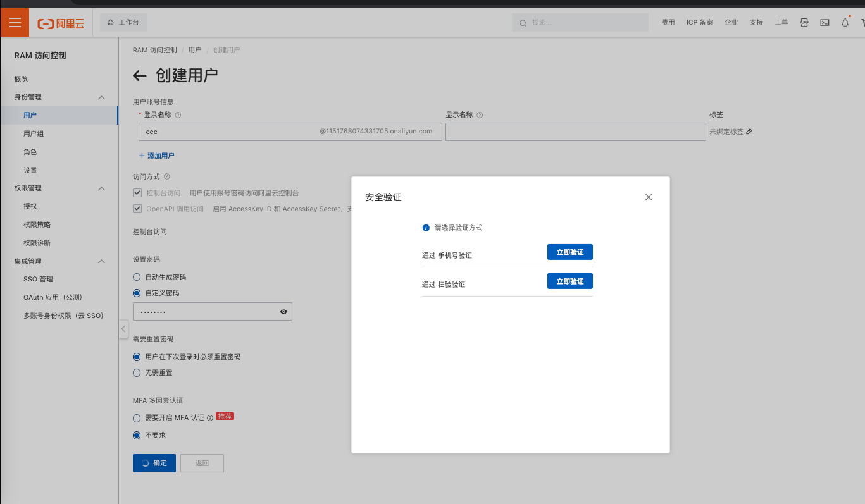Edit tags with the pencil icon
Screen dimensions: 865x504
coord(749,132)
